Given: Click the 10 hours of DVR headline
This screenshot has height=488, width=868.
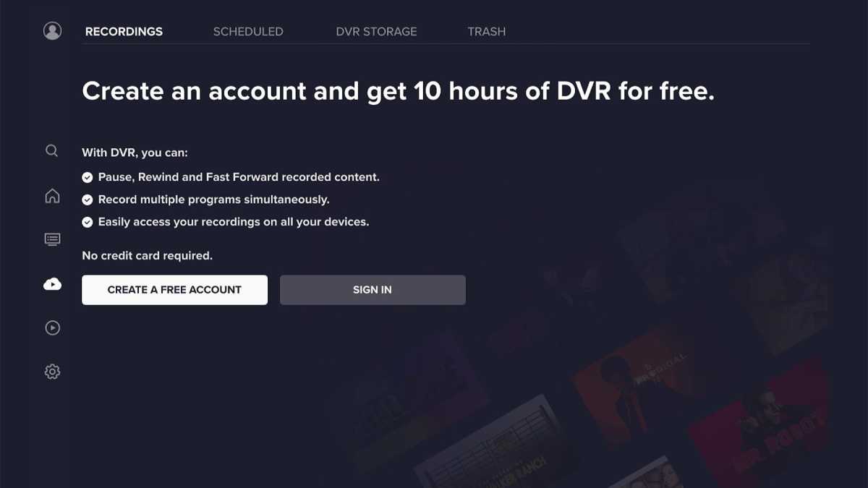Looking at the screenshot, I should pyautogui.click(x=398, y=92).
